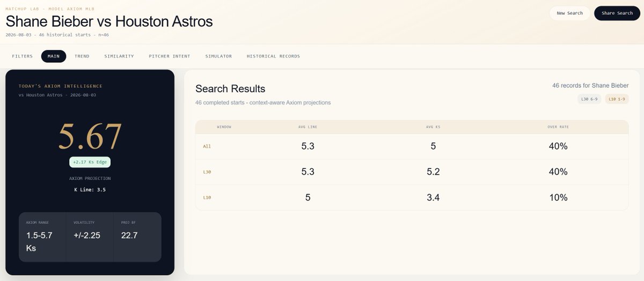Image resolution: width=644 pixels, height=281 pixels.
Task: Click the Share Search button
Action: 617,13
